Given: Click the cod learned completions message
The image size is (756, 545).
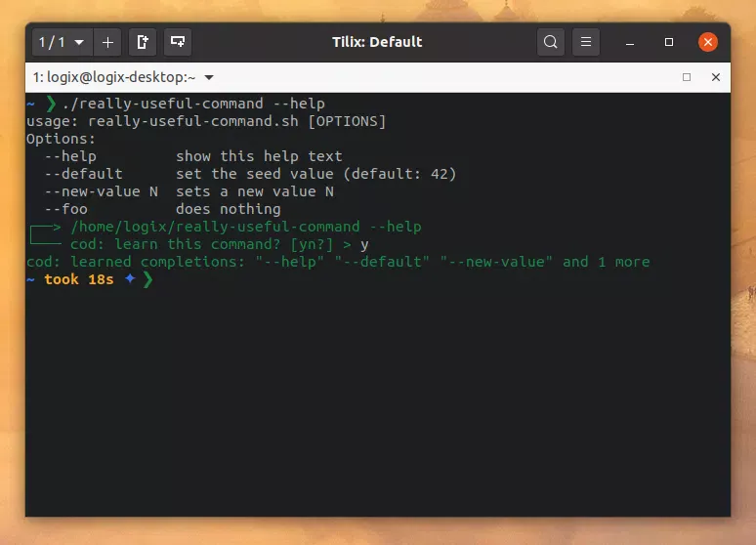Looking at the screenshot, I should click(x=337, y=262).
